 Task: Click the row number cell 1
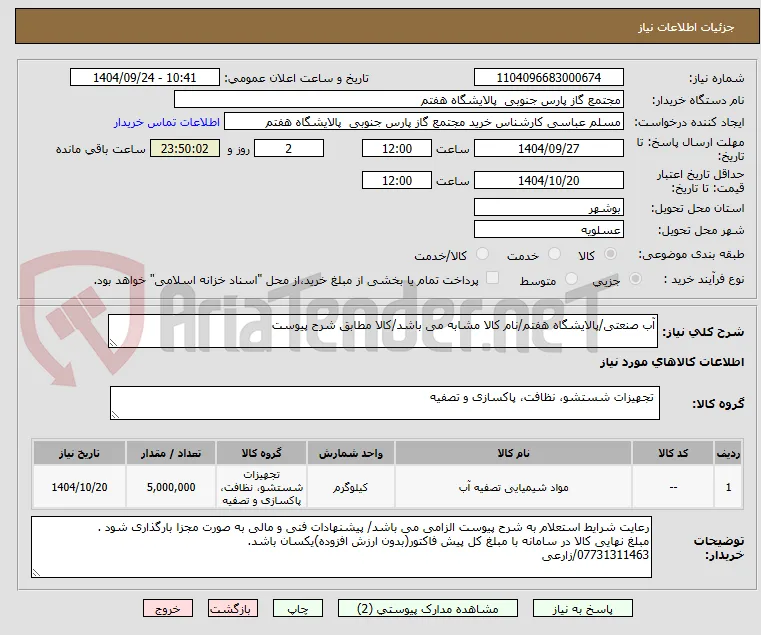pos(728,487)
